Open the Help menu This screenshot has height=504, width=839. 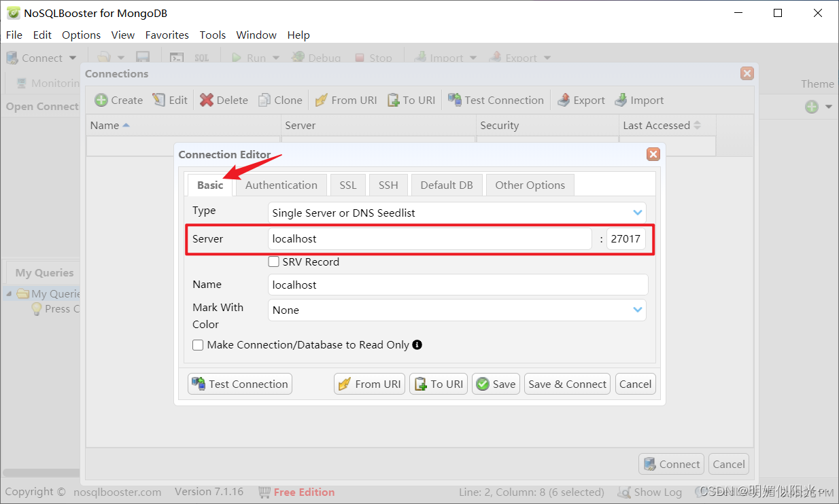[298, 35]
